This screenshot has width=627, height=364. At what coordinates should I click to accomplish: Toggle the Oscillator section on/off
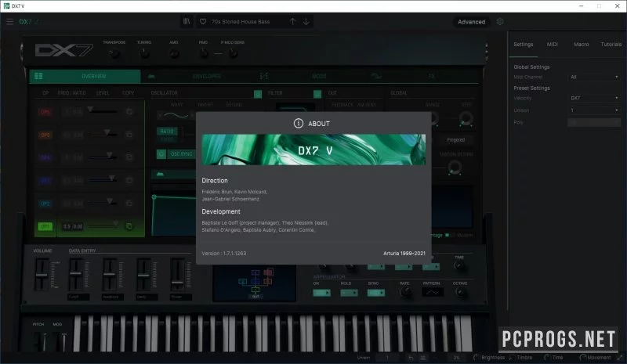258,94
